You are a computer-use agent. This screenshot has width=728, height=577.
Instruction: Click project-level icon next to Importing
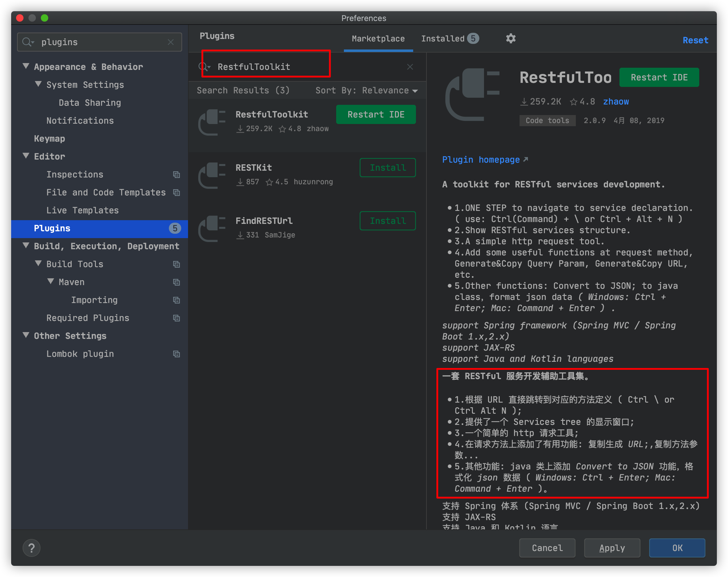coord(176,300)
